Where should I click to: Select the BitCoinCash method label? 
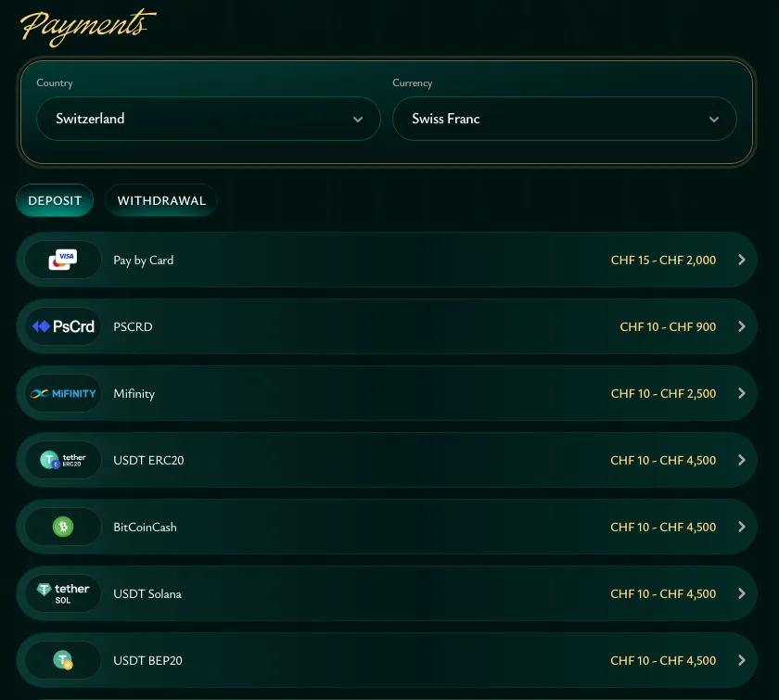[145, 528]
